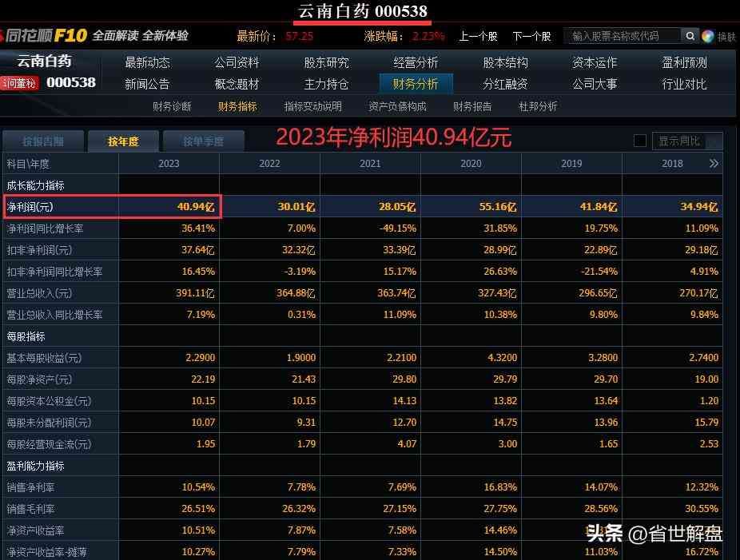Viewport: 740px width, 560px height.
Task: Expand more years with the double-arrow icon
Action: point(713,163)
